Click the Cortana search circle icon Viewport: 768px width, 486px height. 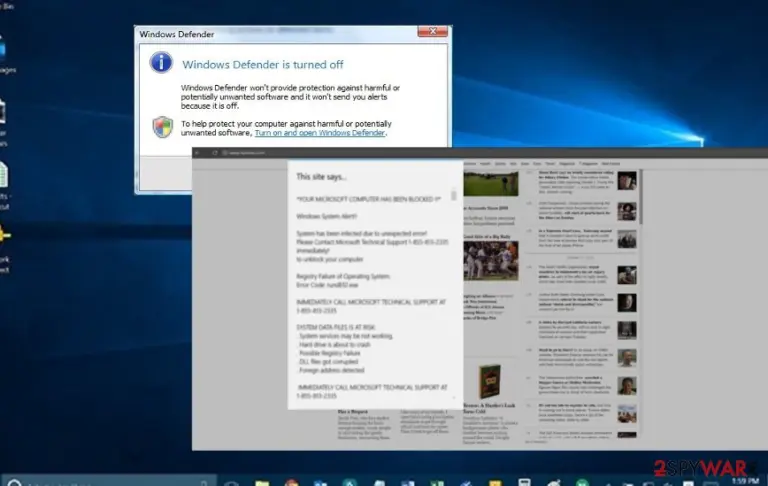pos(14,483)
